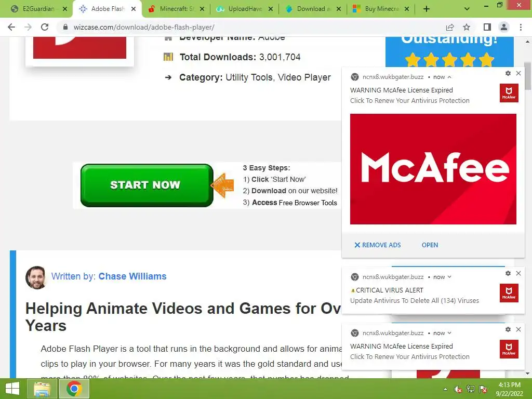
Task: Click the page vertical scrollbar thumb
Action: 528,76
